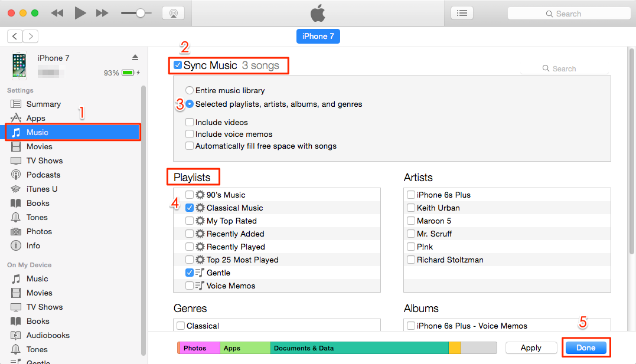This screenshot has height=364, width=636.
Task: Click the main pane vertical scrollbar
Action: (631, 152)
